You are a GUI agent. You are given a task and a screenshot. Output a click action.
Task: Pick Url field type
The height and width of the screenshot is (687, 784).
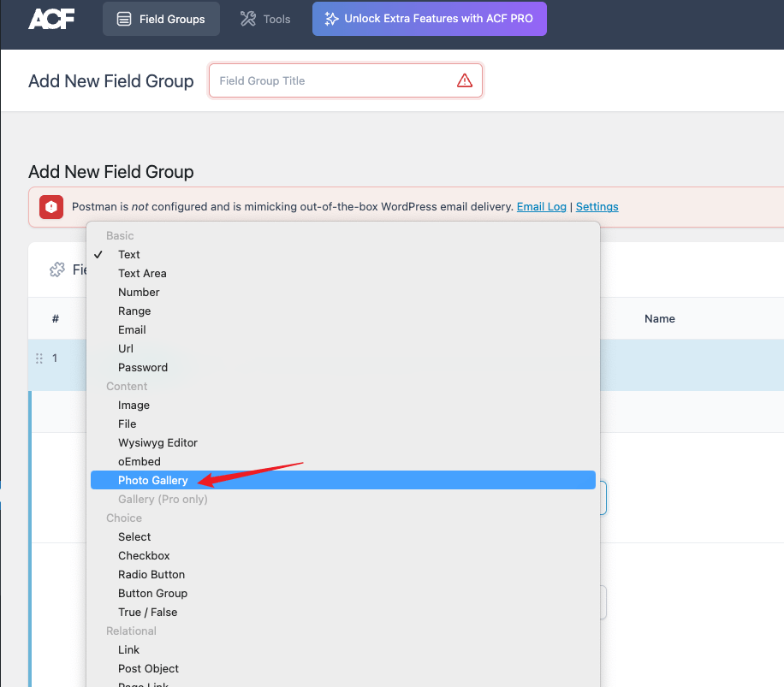pos(343,349)
